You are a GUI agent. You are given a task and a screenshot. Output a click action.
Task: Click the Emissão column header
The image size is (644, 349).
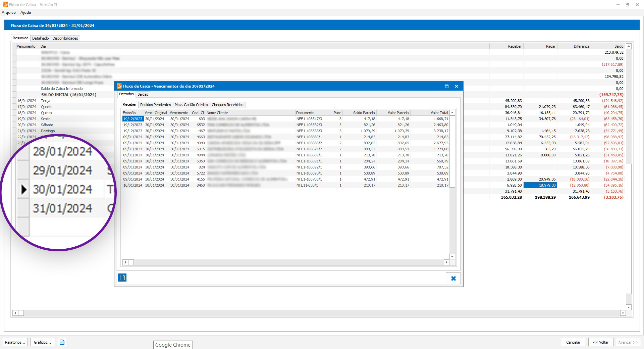coord(133,113)
